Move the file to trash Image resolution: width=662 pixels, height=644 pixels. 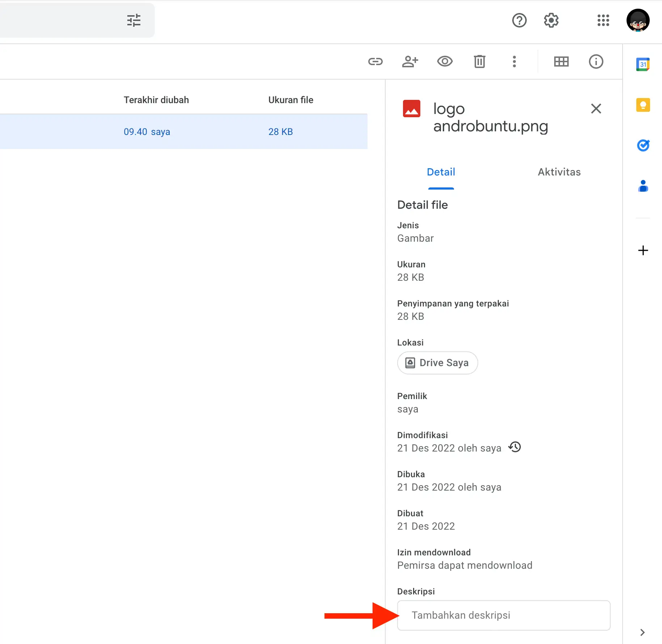pos(479,62)
